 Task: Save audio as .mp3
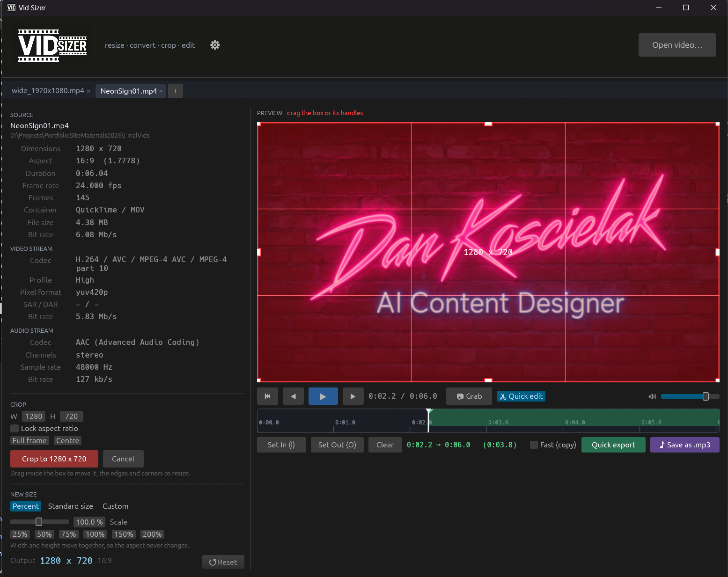pyautogui.click(x=684, y=445)
